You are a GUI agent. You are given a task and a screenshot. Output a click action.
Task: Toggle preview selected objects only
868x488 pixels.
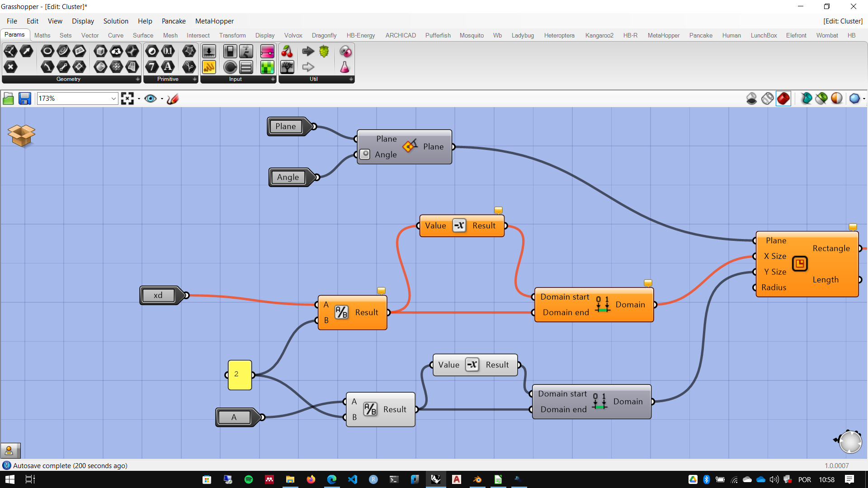(806, 99)
